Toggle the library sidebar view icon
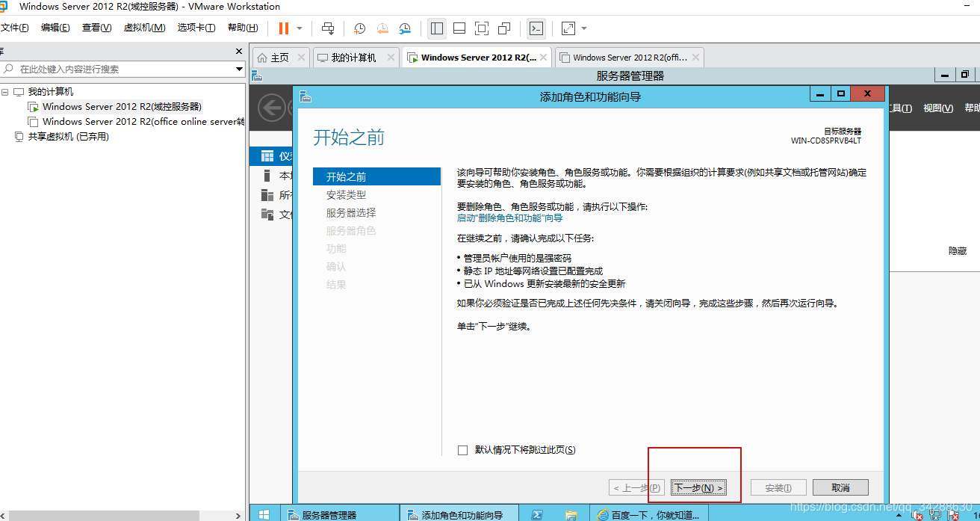 click(x=437, y=28)
